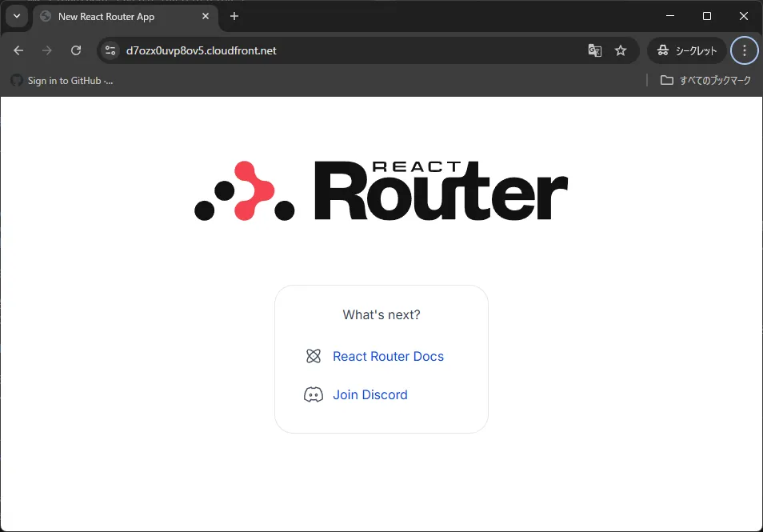Click the シークレット incognito button
This screenshot has width=763, height=532.
click(687, 50)
